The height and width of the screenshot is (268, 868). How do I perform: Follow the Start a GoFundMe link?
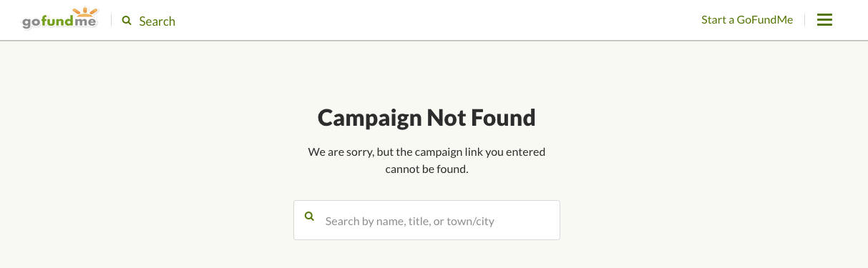coord(747,20)
